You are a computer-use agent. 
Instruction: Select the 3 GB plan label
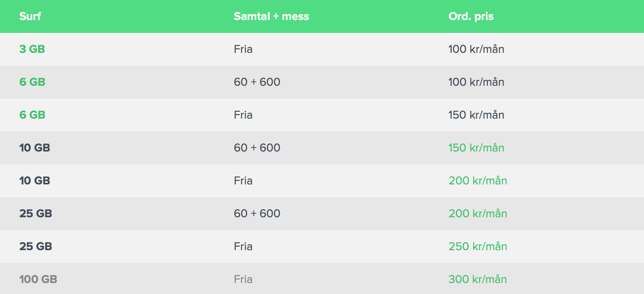[x=32, y=49]
